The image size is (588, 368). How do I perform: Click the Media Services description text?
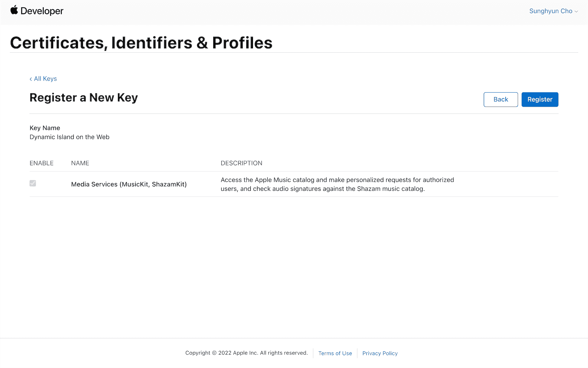pos(337,184)
